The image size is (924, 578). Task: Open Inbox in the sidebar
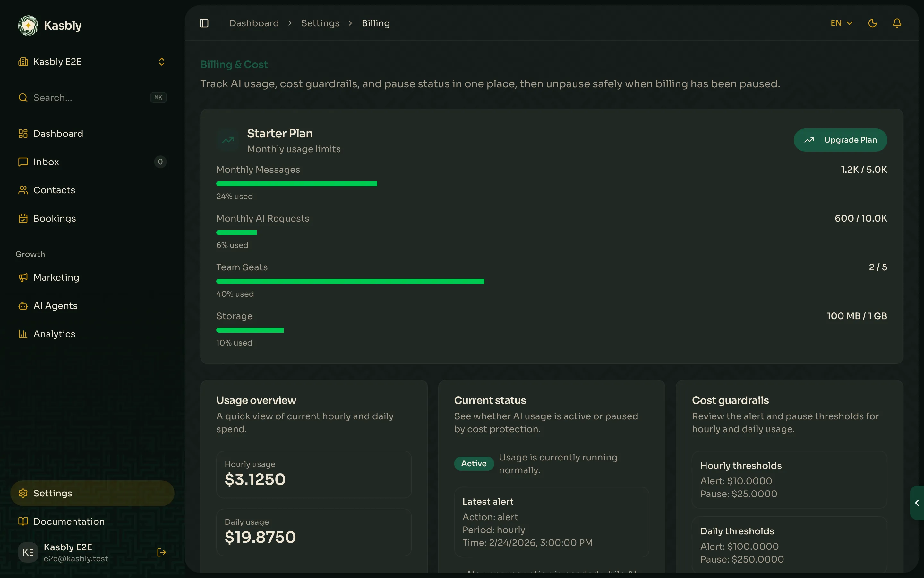coord(92,162)
